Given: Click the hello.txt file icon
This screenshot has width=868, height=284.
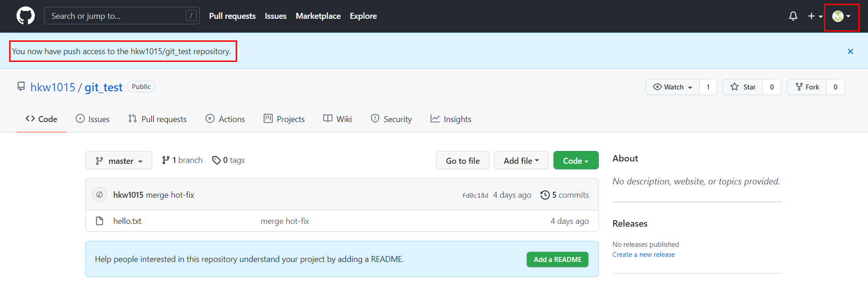Looking at the screenshot, I should pos(100,221).
